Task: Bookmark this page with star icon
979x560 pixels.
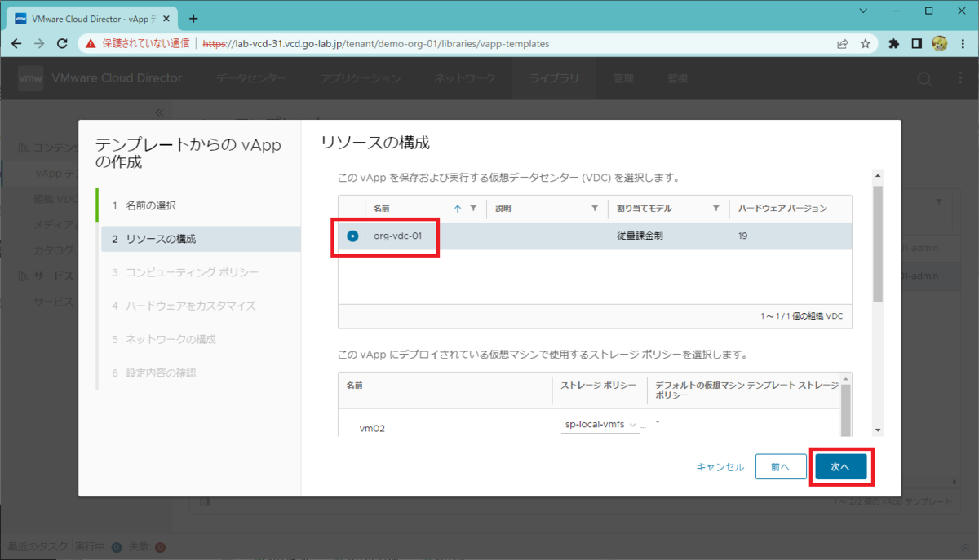Action: [866, 44]
